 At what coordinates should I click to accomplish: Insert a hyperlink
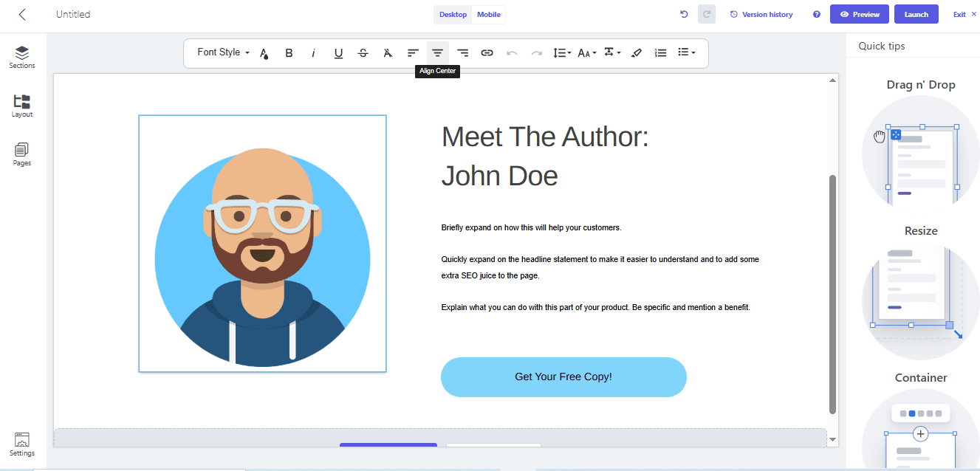click(x=487, y=52)
